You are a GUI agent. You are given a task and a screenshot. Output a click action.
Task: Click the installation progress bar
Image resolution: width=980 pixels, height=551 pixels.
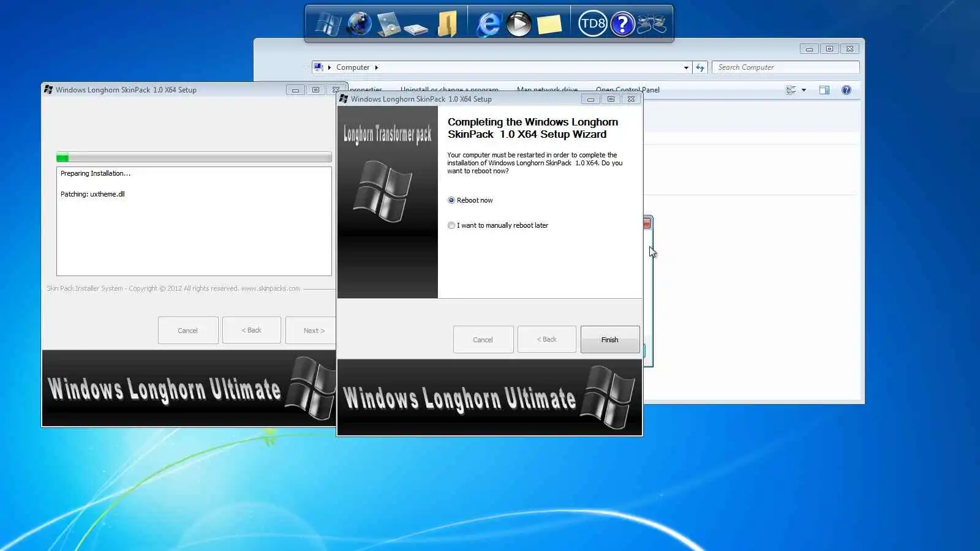(x=194, y=157)
